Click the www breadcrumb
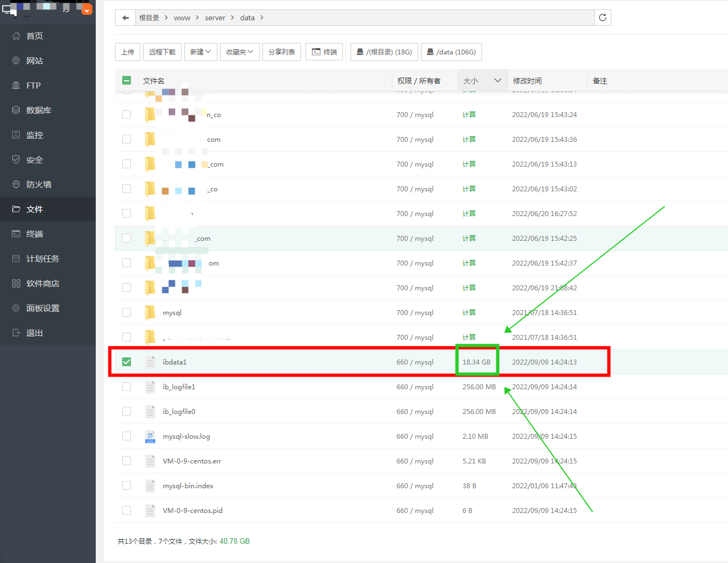Screen dimensions: 728x563 tap(182, 18)
